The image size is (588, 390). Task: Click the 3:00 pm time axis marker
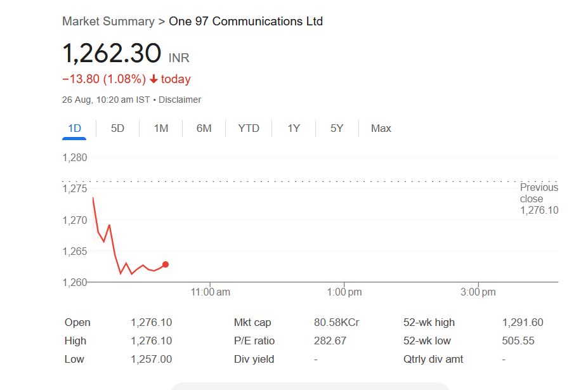pyautogui.click(x=478, y=292)
